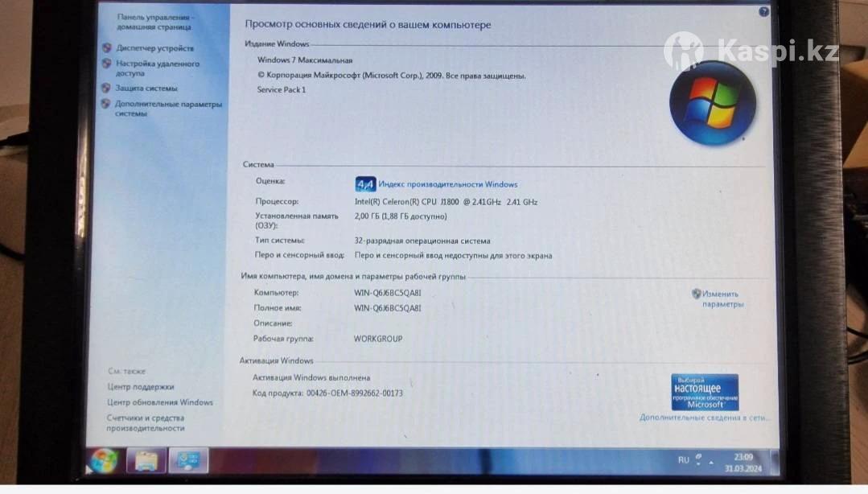Open Счетчики и средства производительности
The image size is (868, 494).
pyautogui.click(x=146, y=423)
